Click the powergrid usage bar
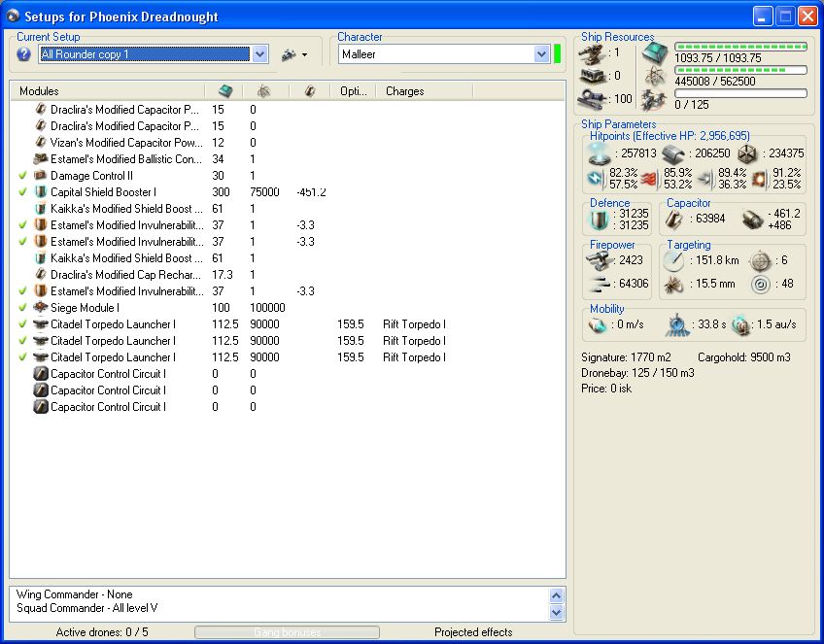 pos(740,70)
